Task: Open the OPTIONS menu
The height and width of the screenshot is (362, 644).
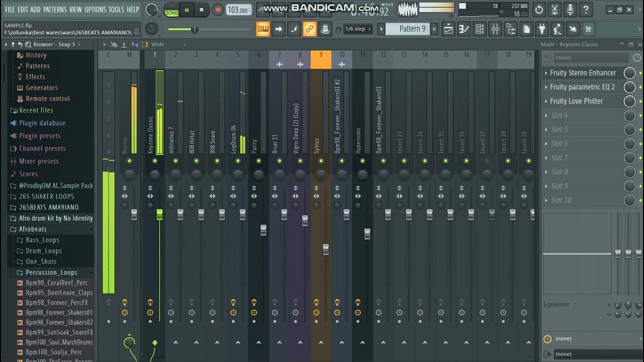Action: click(x=95, y=10)
